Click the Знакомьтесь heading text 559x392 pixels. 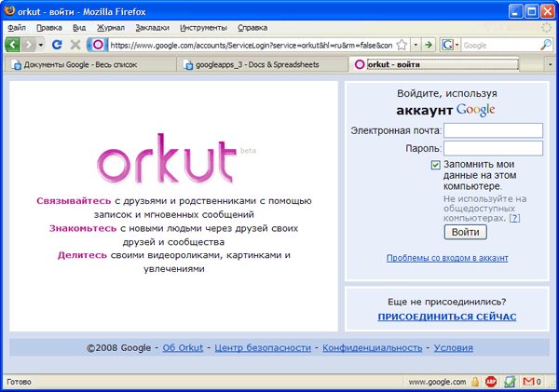[x=83, y=228]
